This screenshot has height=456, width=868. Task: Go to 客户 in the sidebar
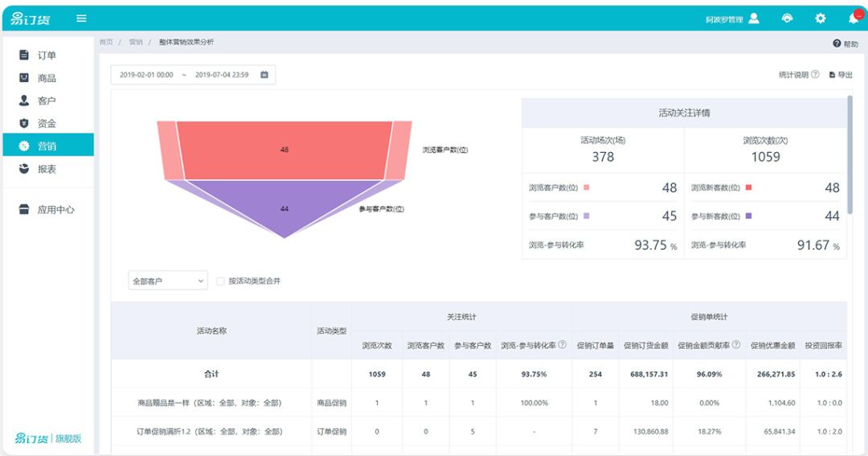(x=47, y=101)
